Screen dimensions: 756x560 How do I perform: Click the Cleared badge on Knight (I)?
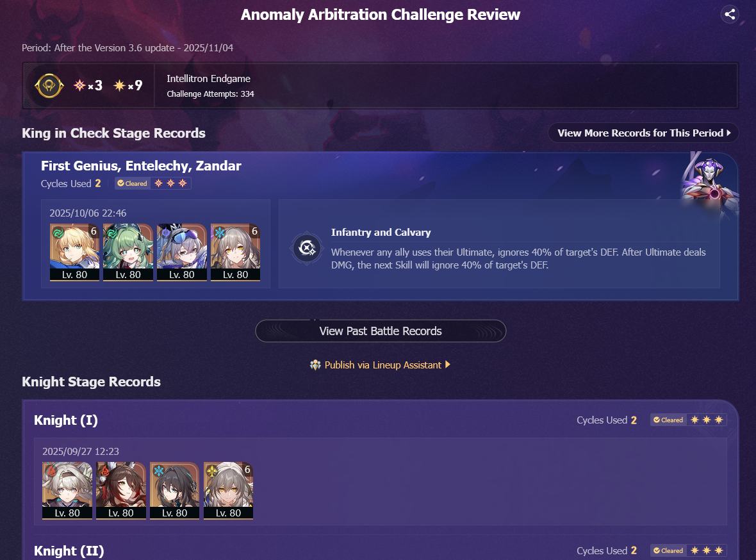[x=668, y=420]
